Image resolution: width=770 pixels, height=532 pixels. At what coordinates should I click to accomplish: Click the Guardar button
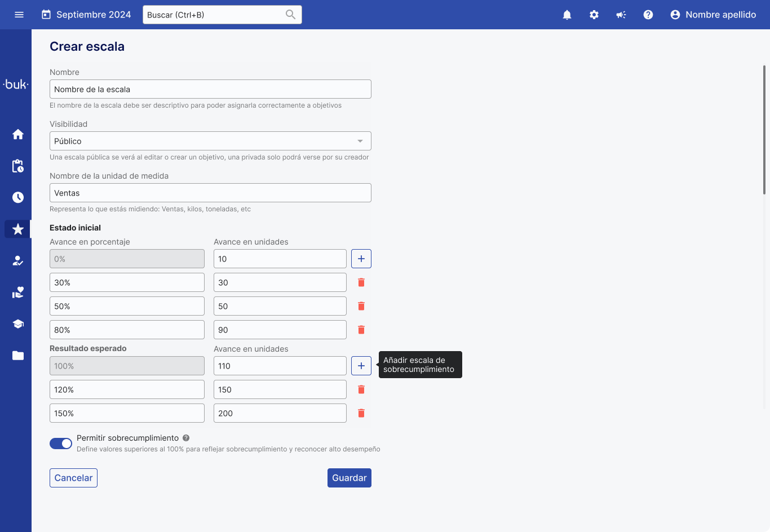pos(349,478)
